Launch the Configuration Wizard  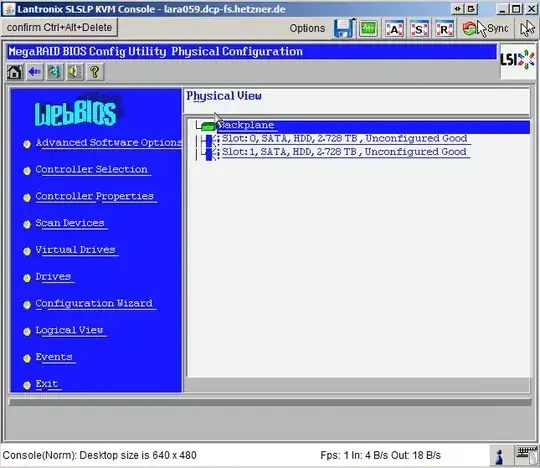[x=95, y=304]
